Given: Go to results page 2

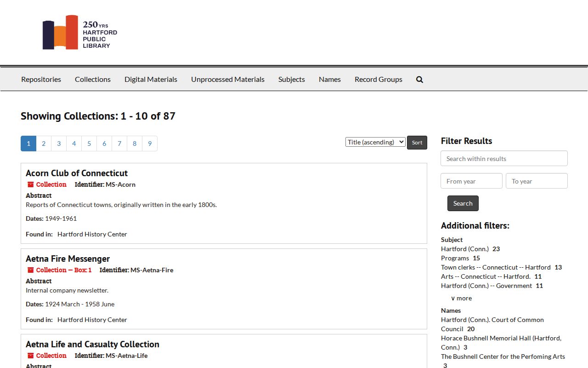Looking at the screenshot, I should pos(44,144).
